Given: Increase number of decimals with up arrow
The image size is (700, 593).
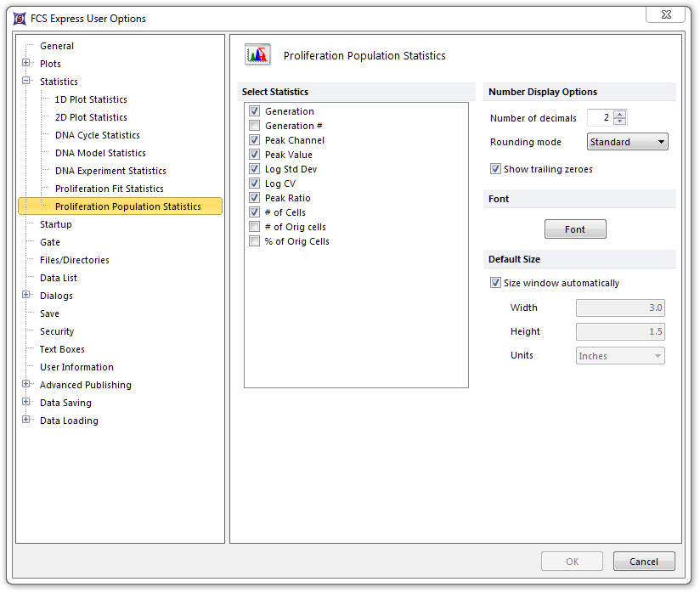Looking at the screenshot, I should (620, 115).
